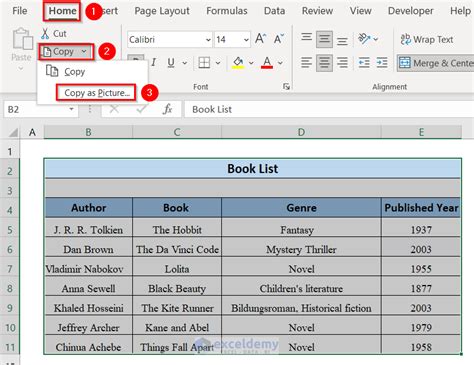This screenshot has width=474, height=365.
Task: Expand underline style options arrow
Action: [x=184, y=63]
